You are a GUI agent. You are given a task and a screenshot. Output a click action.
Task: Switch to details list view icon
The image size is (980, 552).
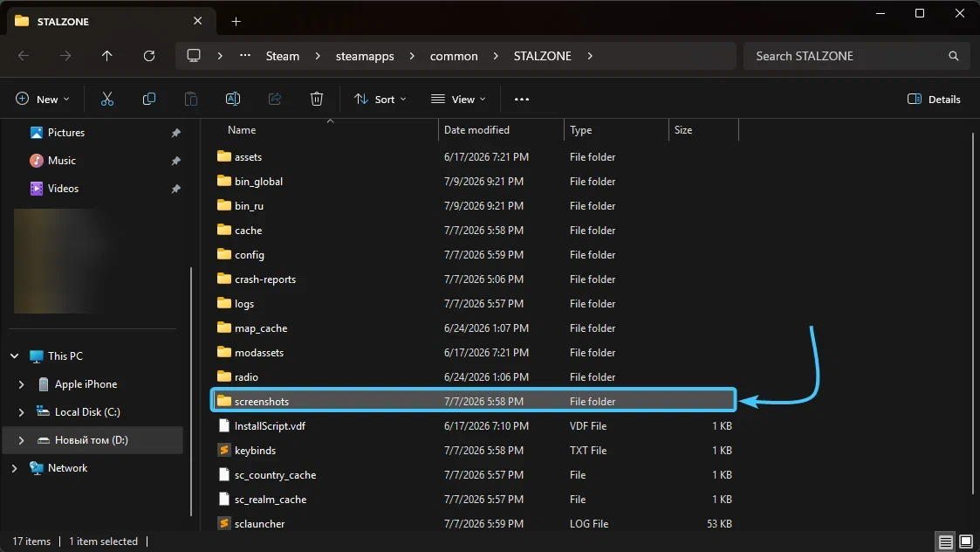click(x=946, y=542)
